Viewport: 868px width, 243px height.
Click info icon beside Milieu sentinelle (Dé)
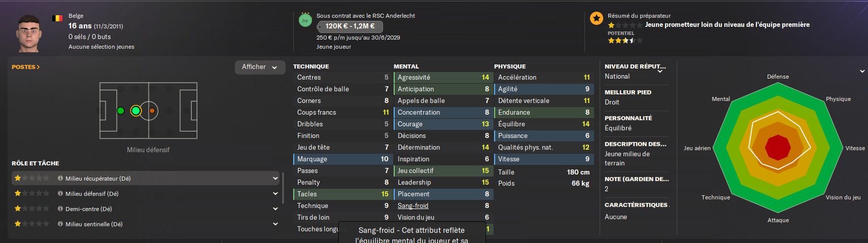(x=60, y=224)
